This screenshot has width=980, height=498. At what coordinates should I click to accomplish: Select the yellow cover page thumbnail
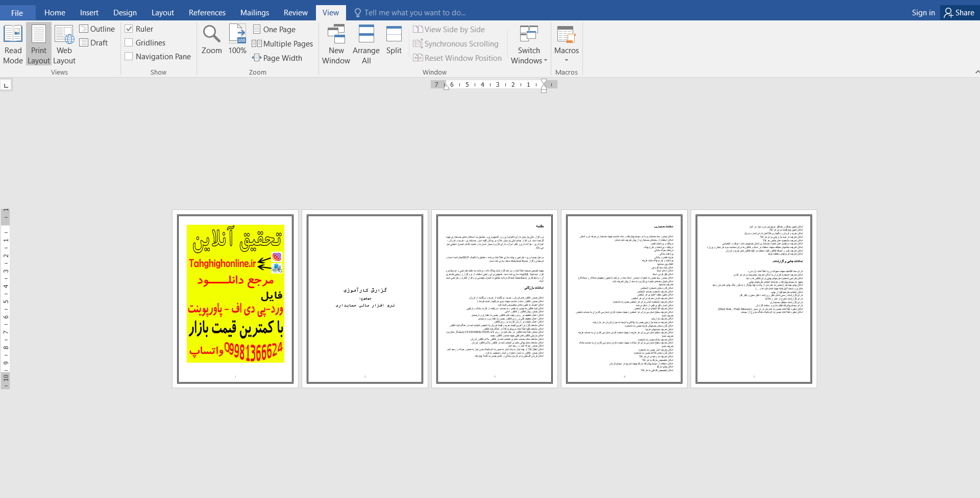pyautogui.click(x=235, y=299)
